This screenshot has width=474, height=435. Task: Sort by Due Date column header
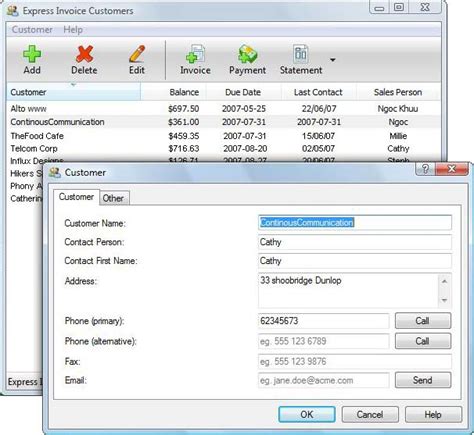point(243,92)
